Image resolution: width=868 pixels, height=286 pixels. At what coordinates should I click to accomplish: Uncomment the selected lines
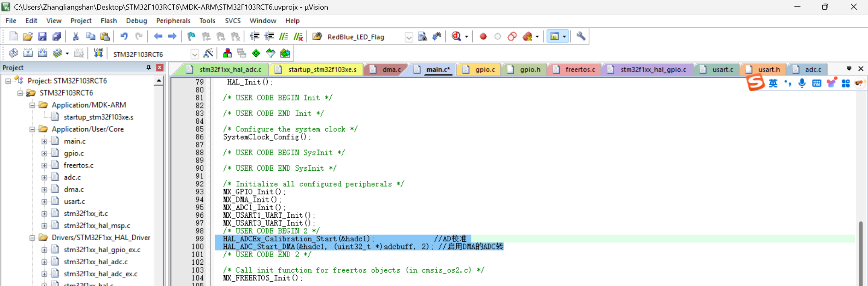coord(298,37)
